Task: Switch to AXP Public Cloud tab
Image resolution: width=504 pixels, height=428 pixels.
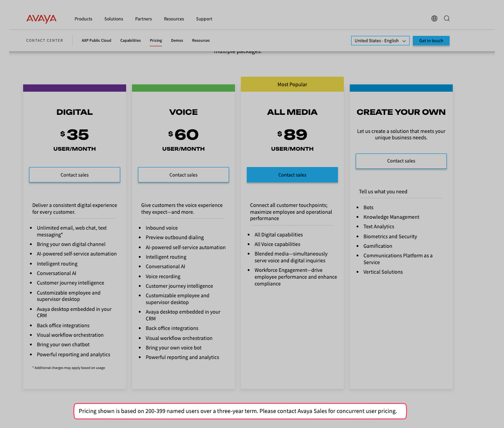Action: 96,40
